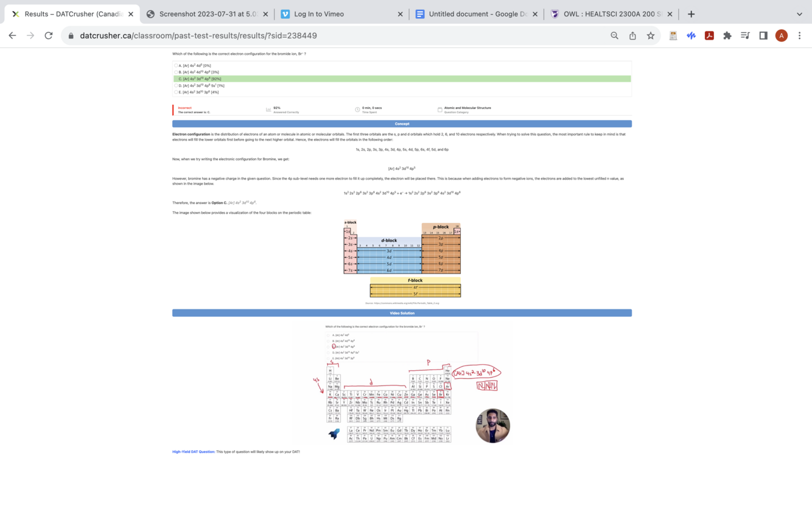Screen dimensions: 812x508
Task: Open the blue waveform extension
Action: [691, 36]
